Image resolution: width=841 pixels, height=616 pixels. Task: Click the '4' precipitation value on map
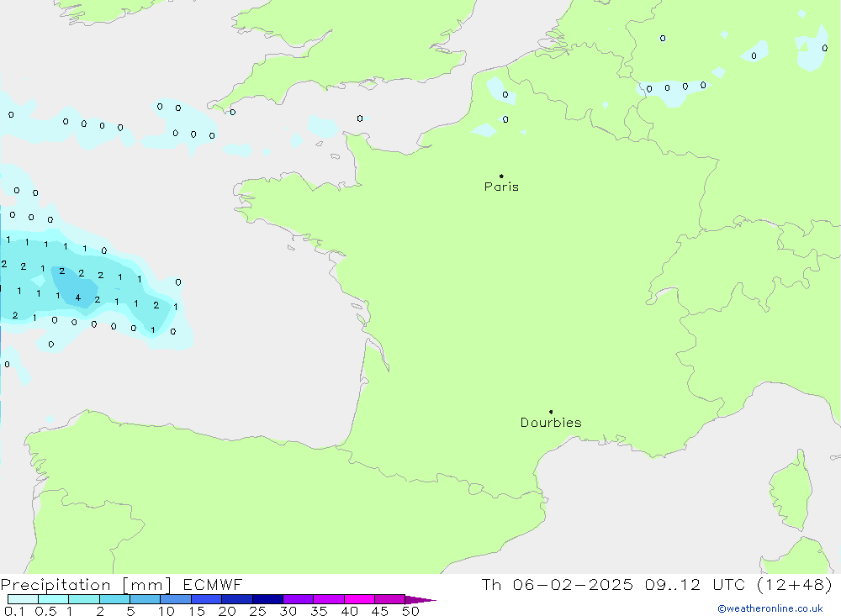pos(77,297)
